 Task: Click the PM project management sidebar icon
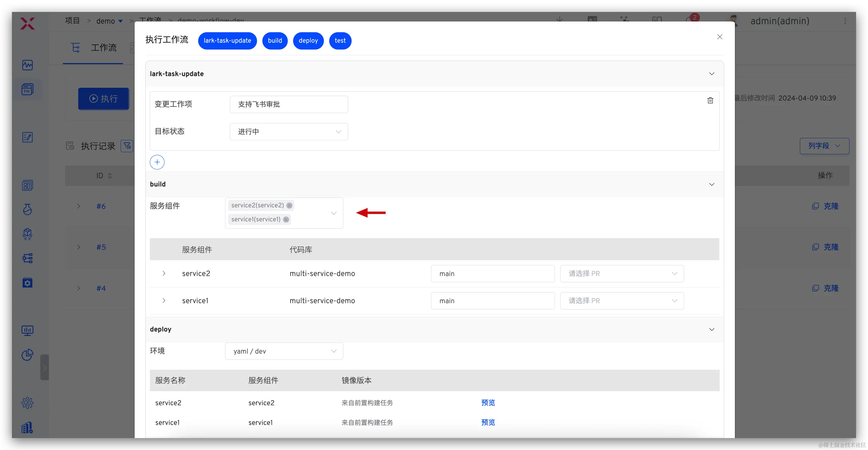(27, 90)
